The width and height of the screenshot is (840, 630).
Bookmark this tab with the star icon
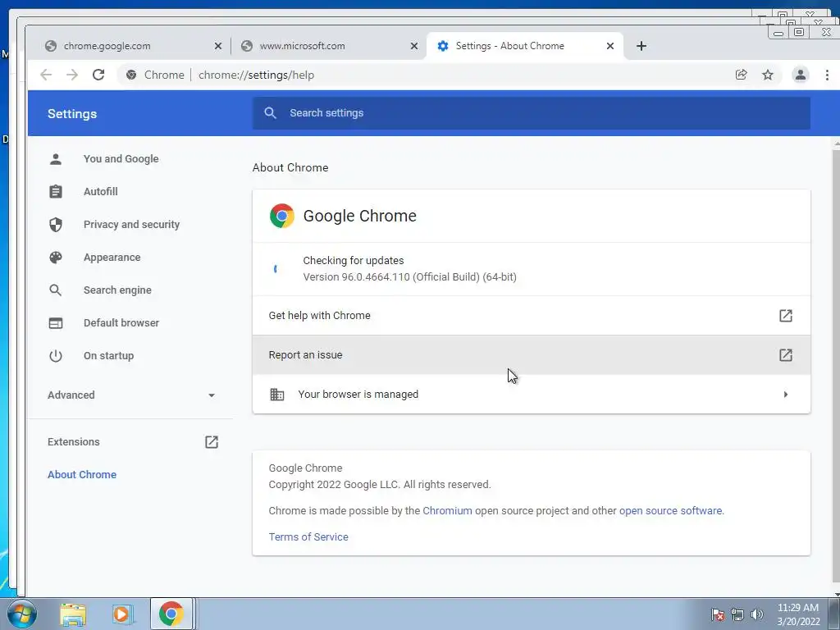pos(768,75)
